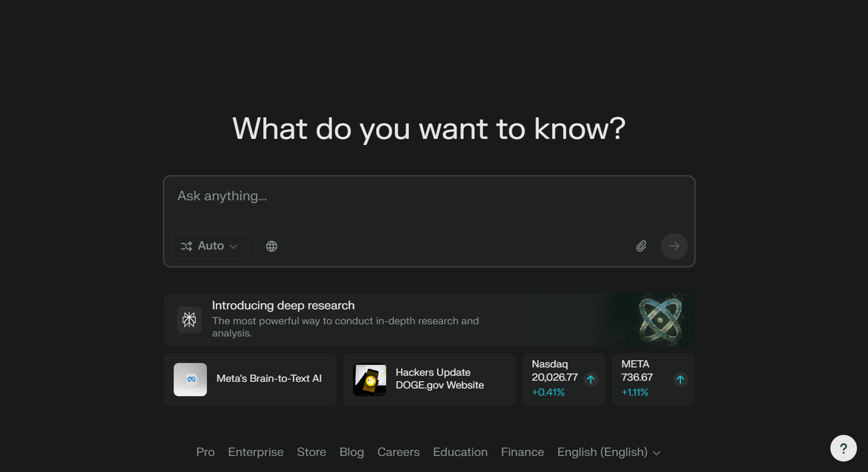
Task: Expand the English (English) language selector
Action: click(x=609, y=452)
